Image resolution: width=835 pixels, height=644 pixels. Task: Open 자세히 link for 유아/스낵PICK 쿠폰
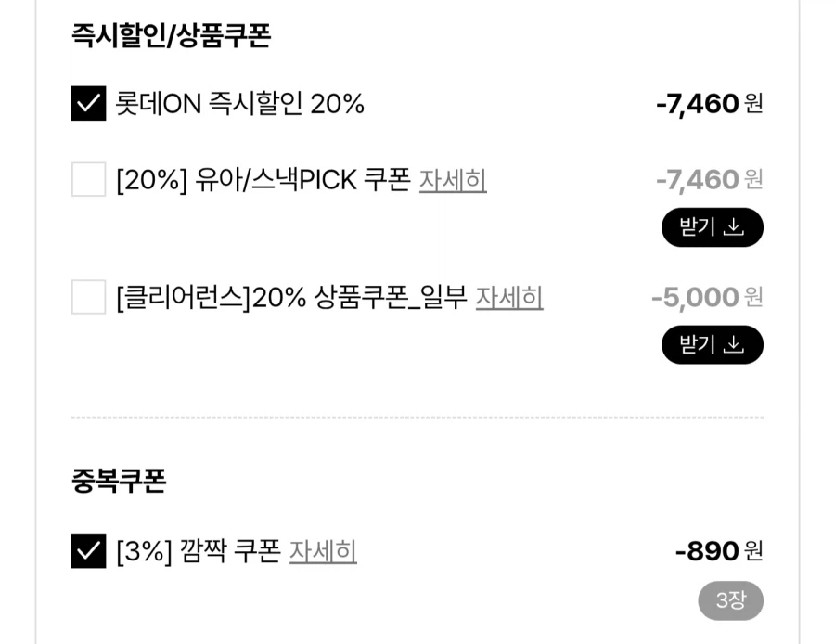pos(453,180)
